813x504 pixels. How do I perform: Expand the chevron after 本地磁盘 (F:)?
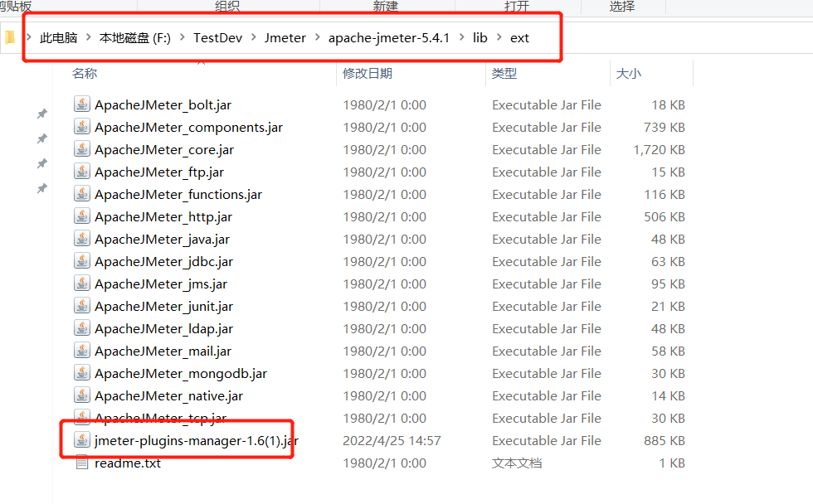tap(183, 37)
